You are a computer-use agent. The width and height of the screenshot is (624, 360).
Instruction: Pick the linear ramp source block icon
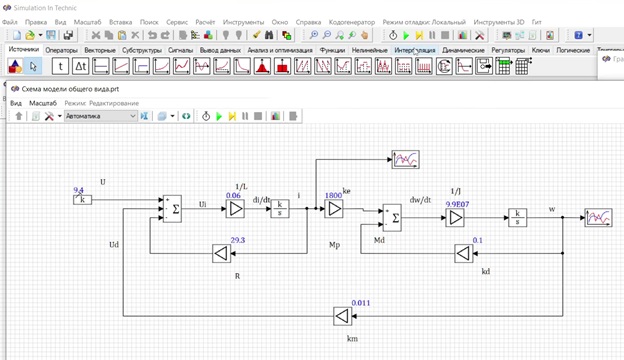pos(121,66)
